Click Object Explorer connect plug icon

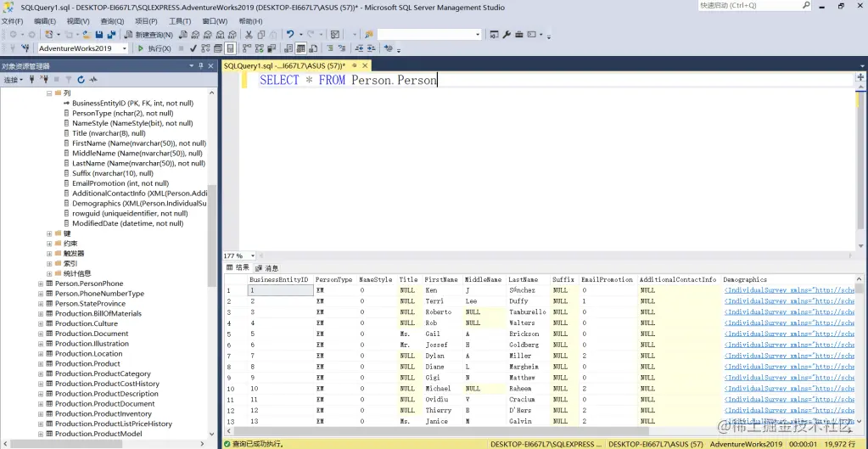(x=31, y=80)
